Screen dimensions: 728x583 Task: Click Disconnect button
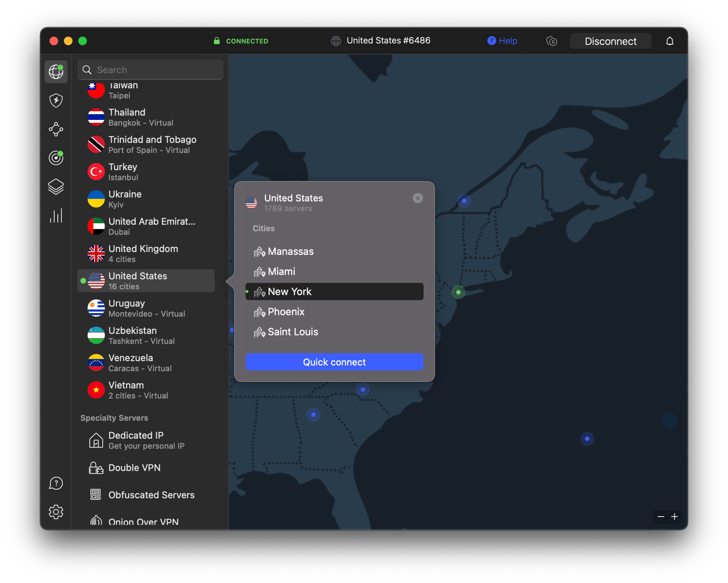coord(611,41)
